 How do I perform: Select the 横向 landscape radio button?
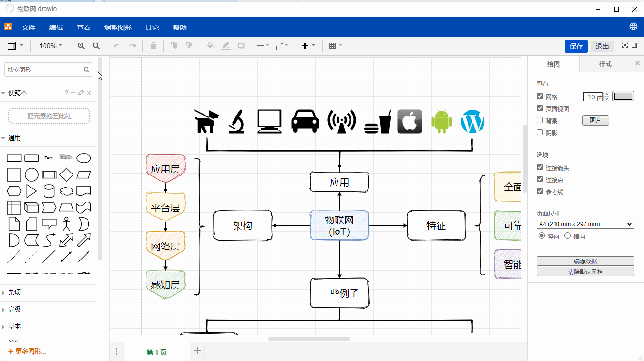click(x=568, y=236)
